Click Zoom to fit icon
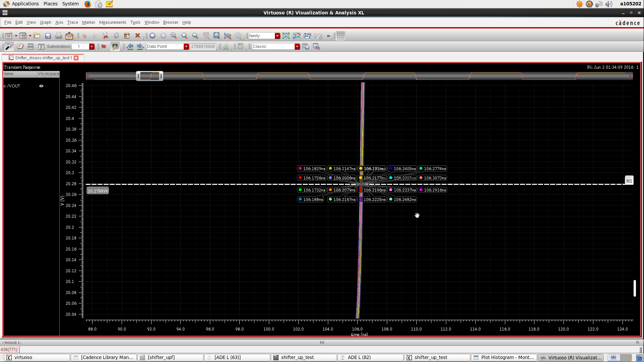The width and height of the screenshot is (644, 362). pos(217,36)
